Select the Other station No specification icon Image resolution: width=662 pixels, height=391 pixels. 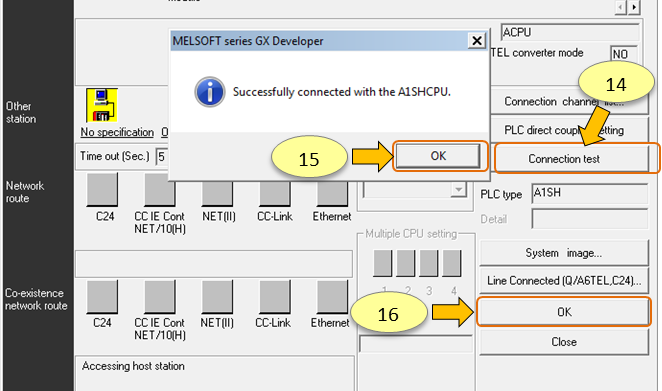click(x=102, y=105)
